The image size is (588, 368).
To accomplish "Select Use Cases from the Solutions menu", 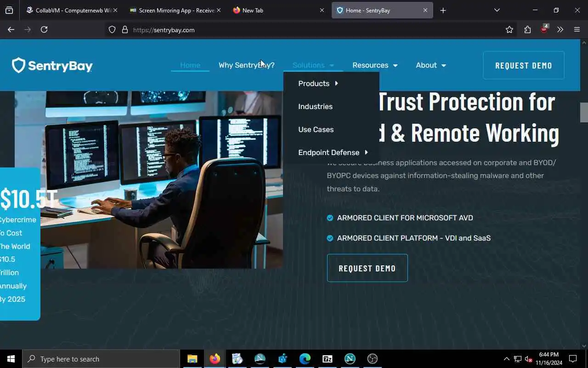I will click(316, 129).
